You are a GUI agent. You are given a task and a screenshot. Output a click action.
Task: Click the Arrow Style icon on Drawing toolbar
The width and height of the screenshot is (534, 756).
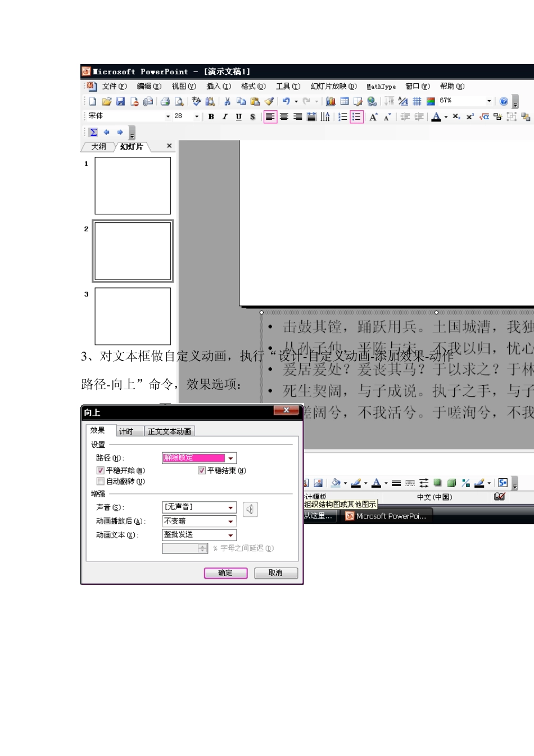coord(424,483)
